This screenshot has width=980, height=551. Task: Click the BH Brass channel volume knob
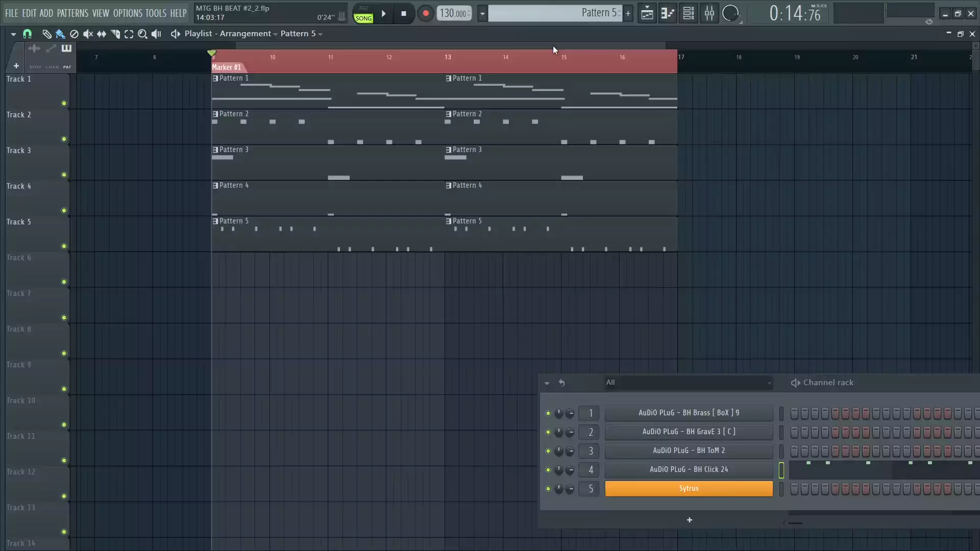point(570,413)
